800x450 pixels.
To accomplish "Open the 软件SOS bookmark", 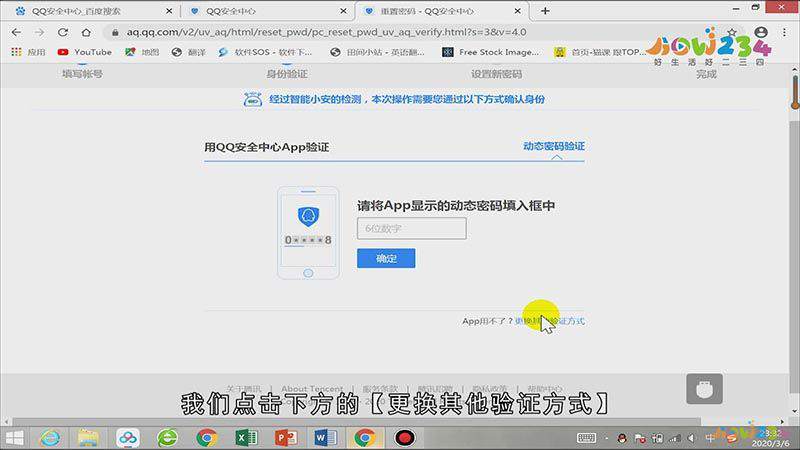I will click(265, 52).
